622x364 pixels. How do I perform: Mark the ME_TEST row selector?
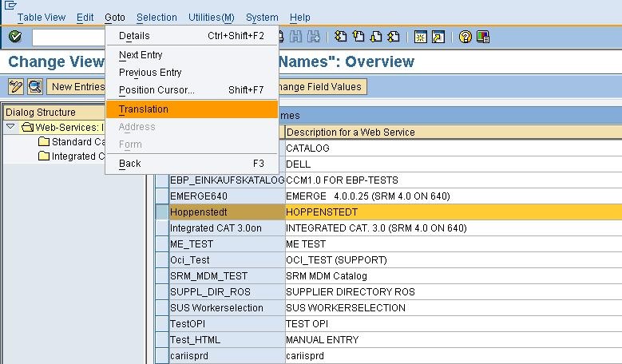click(162, 243)
